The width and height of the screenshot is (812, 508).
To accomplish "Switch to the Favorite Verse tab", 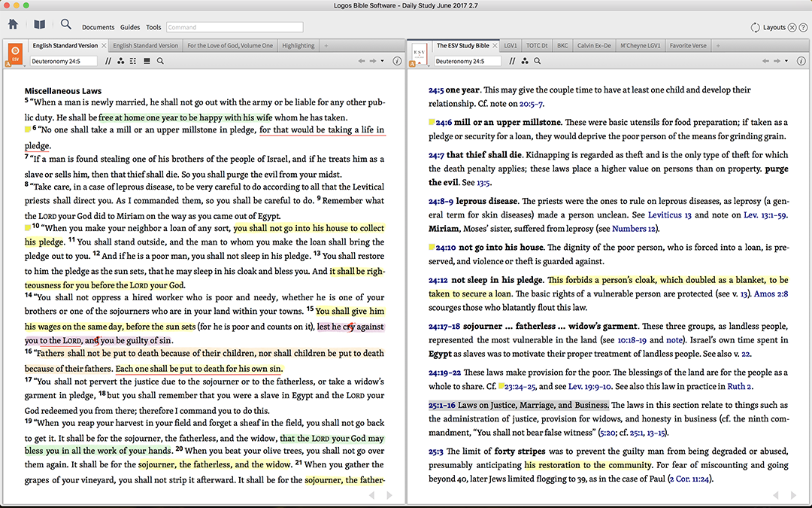I will pyautogui.click(x=688, y=46).
